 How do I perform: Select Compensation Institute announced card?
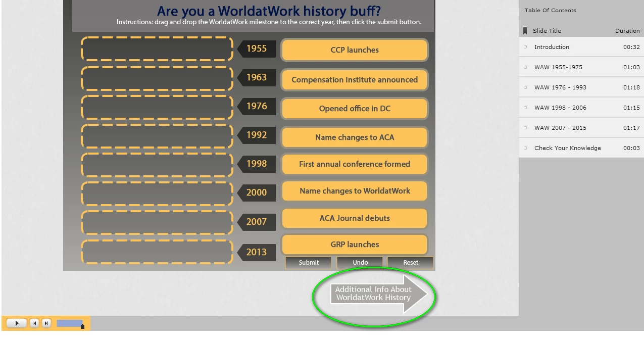pos(355,80)
